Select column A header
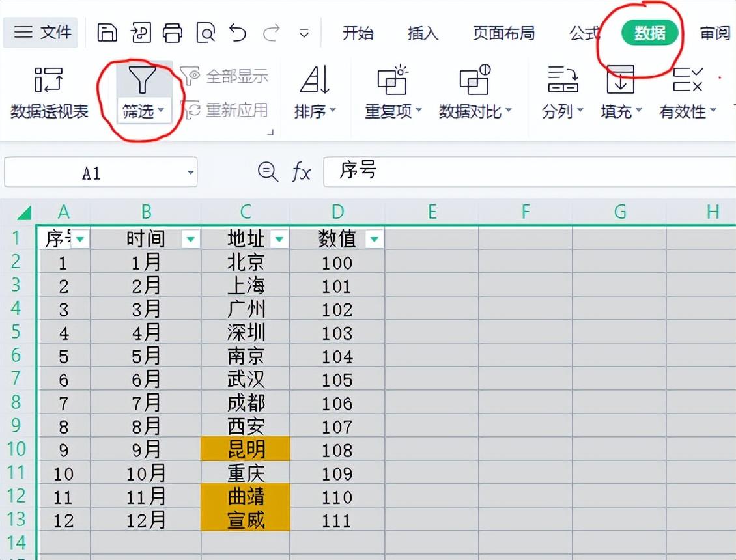 click(63, 212)
